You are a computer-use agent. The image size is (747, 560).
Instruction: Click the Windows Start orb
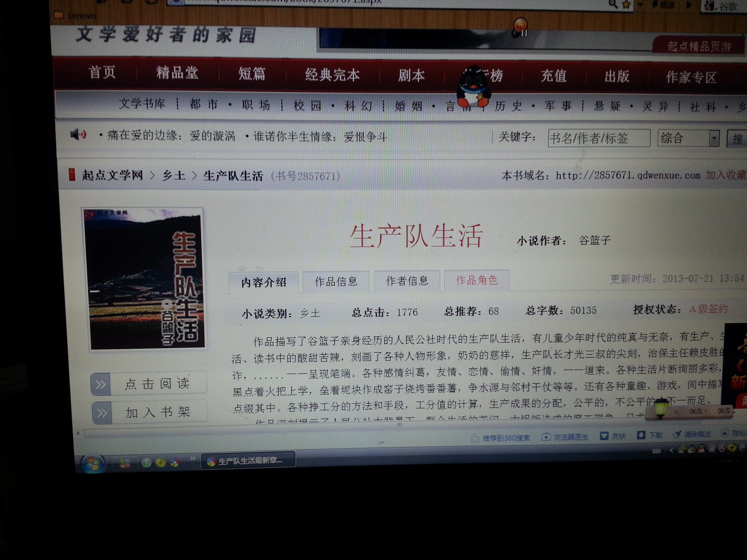point(93,463)
